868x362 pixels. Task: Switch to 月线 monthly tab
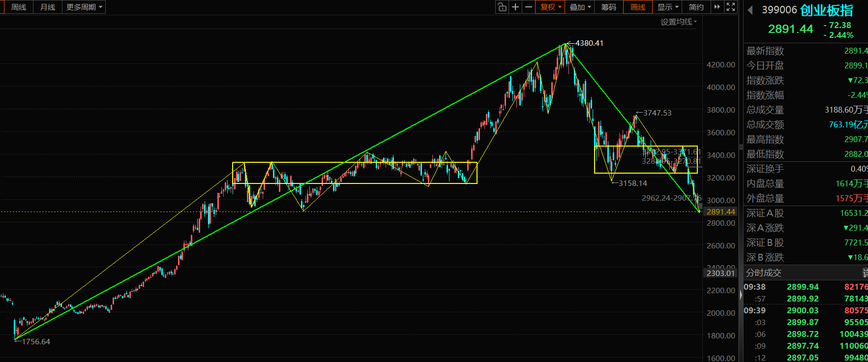coord(48,7)
